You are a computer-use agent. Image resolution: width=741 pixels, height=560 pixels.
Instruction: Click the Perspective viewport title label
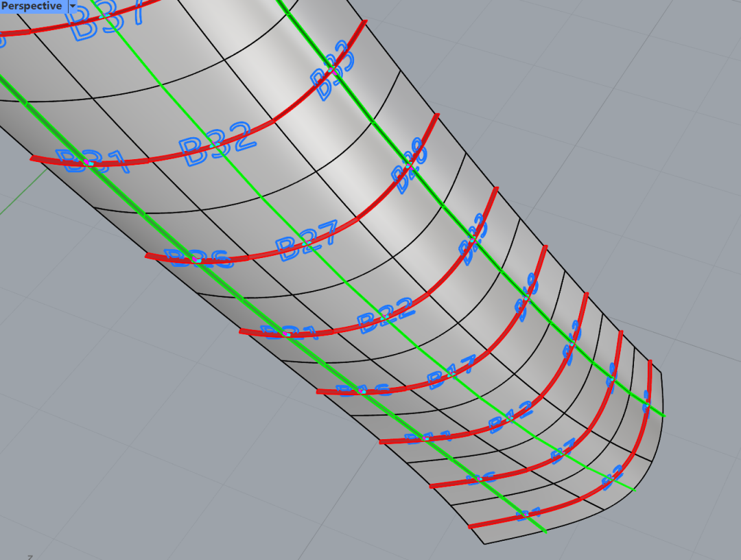[x=32, y=6]
